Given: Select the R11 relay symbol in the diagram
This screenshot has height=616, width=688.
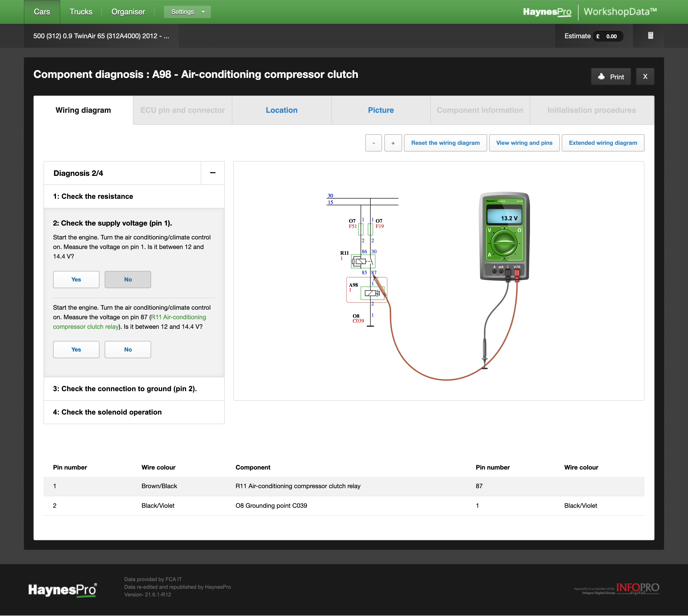Looking at the screenshot, I should [363, 261].
